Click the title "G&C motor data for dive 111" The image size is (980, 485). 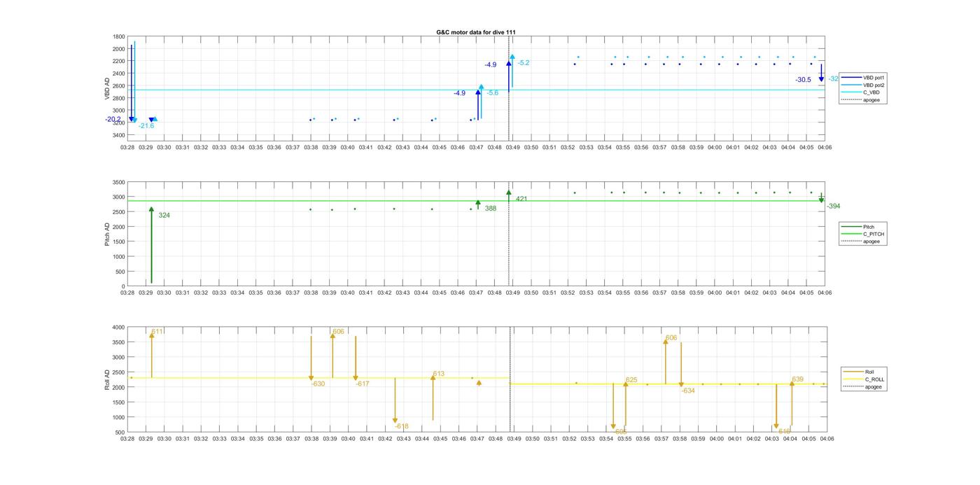pos(476,32)
